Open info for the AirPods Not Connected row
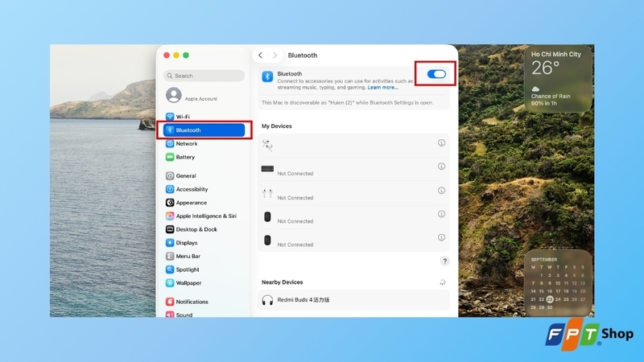 [x=441, y=191]
